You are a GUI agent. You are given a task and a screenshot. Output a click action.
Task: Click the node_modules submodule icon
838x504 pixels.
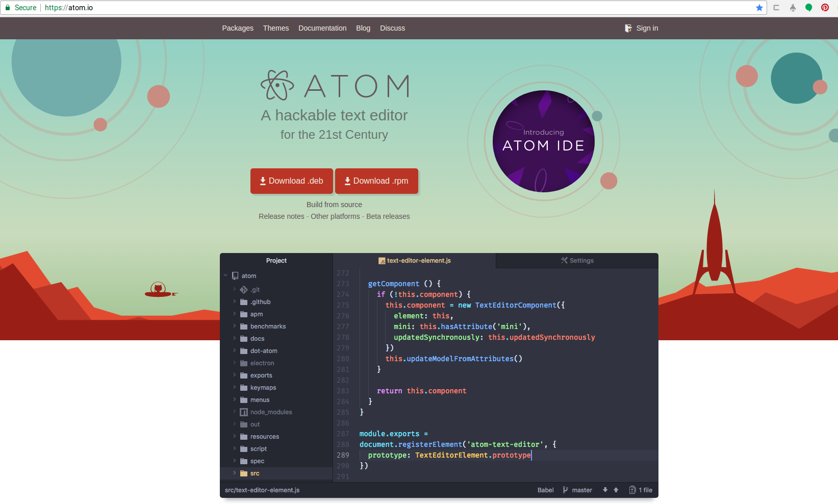tap(244, 412)
